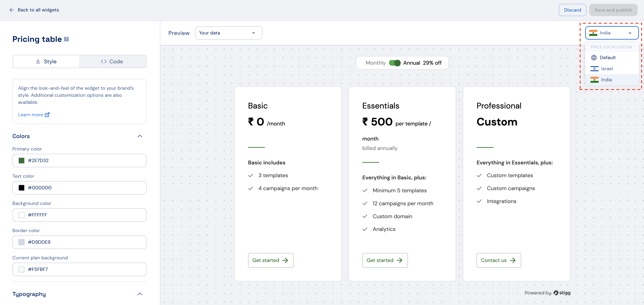644x305 pixels.
Task: Switch to the Code tab
Action: [x=112, y=61]
